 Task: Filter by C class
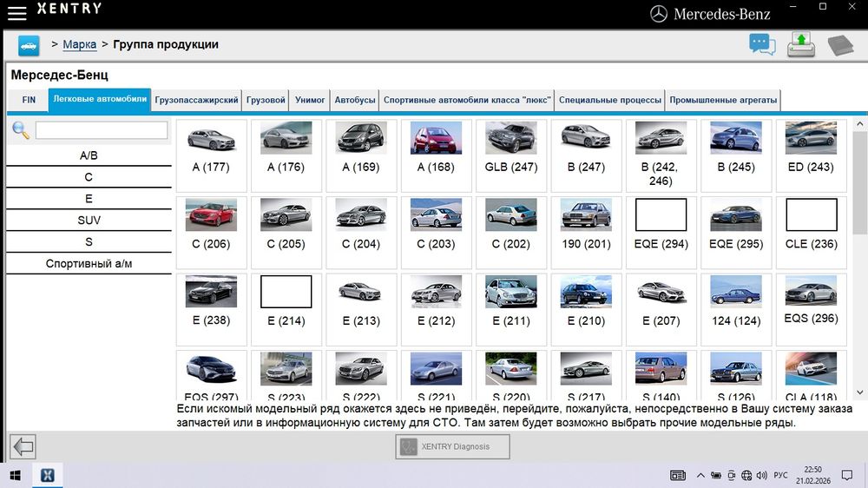click(89, 177)
